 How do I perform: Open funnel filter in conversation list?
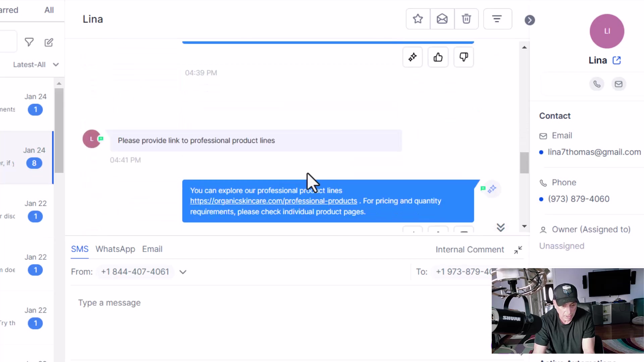29,42
